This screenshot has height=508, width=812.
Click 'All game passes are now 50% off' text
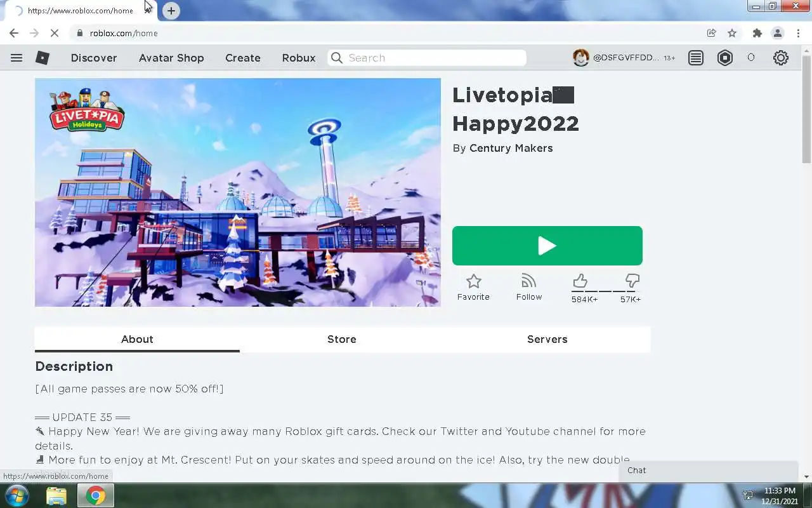129,389
